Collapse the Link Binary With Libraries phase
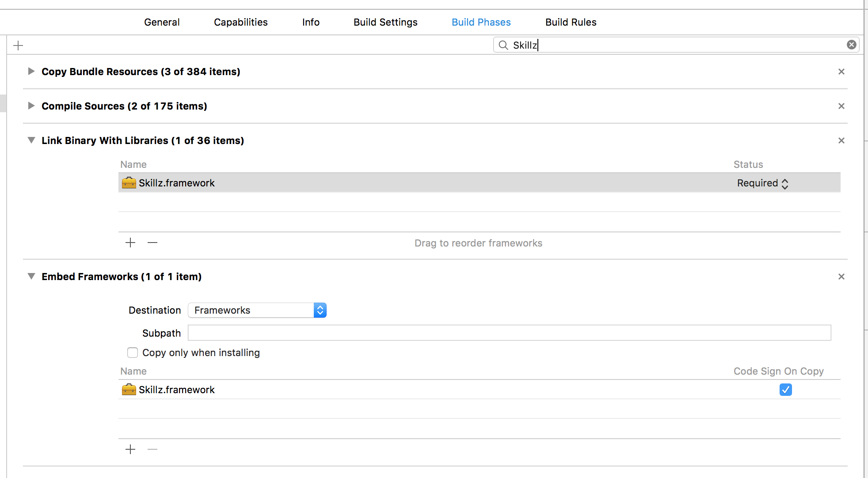The width and height of the screenshot is (868, 478). [31, 140]
